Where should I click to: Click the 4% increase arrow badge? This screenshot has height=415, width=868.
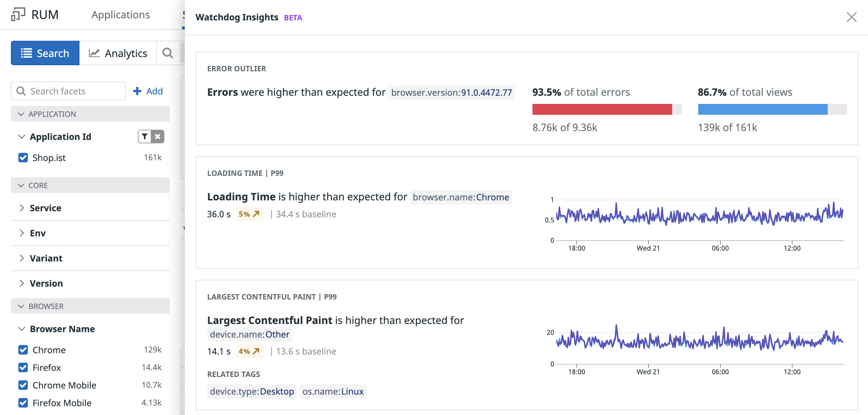click(x=250, y=351)
